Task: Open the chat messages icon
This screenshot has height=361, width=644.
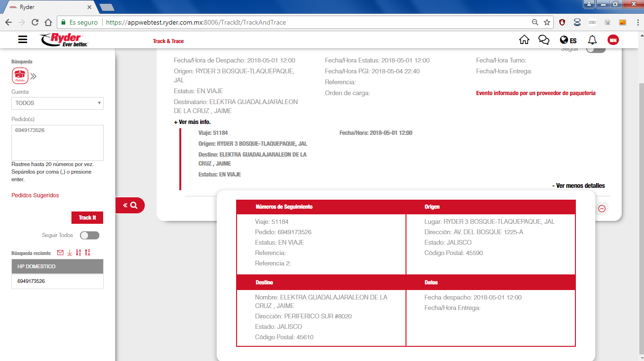Action: [544, 40]
